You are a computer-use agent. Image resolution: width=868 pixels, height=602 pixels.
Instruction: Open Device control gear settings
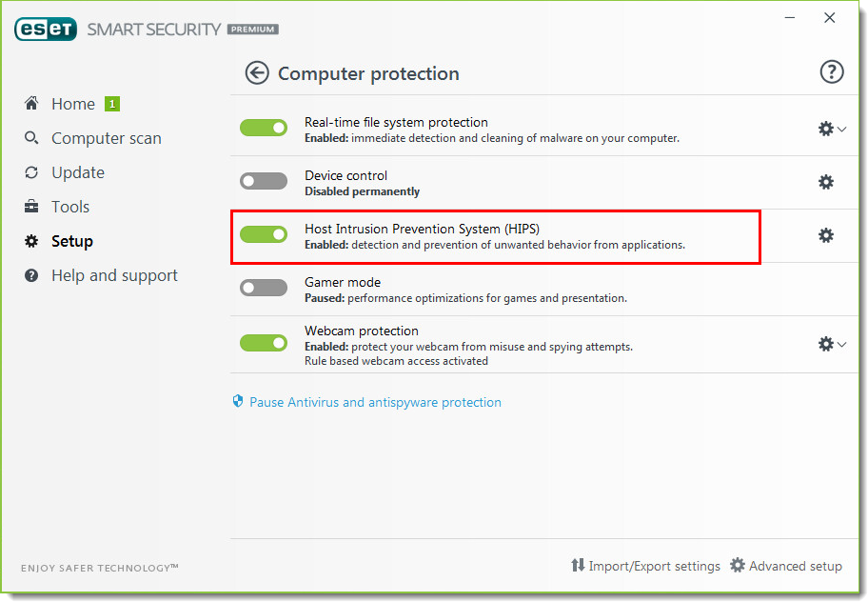[x=826, y=182]
